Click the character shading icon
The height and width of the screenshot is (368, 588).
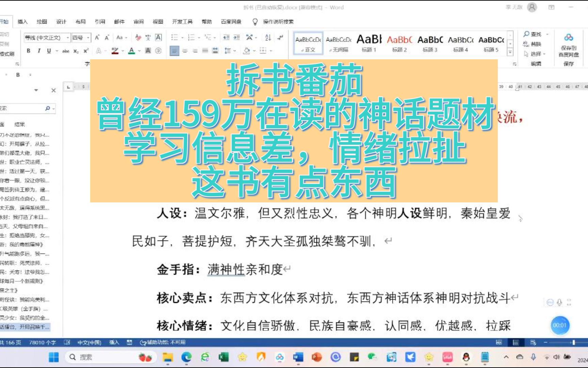pos(148,51)
